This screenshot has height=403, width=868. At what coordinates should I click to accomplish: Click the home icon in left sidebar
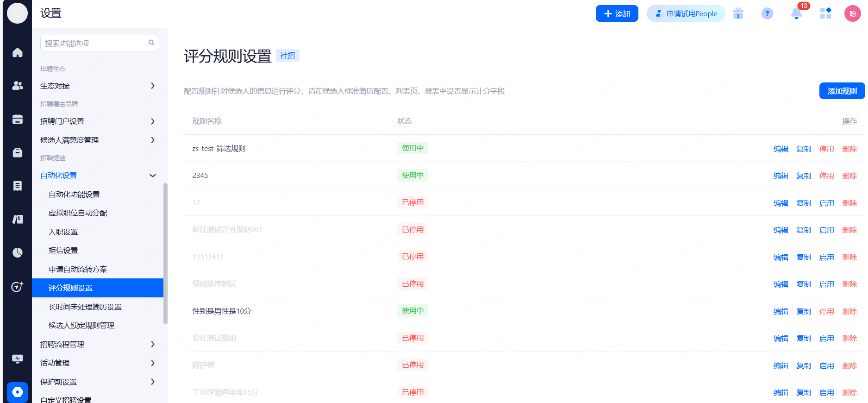tap(18, 53)
